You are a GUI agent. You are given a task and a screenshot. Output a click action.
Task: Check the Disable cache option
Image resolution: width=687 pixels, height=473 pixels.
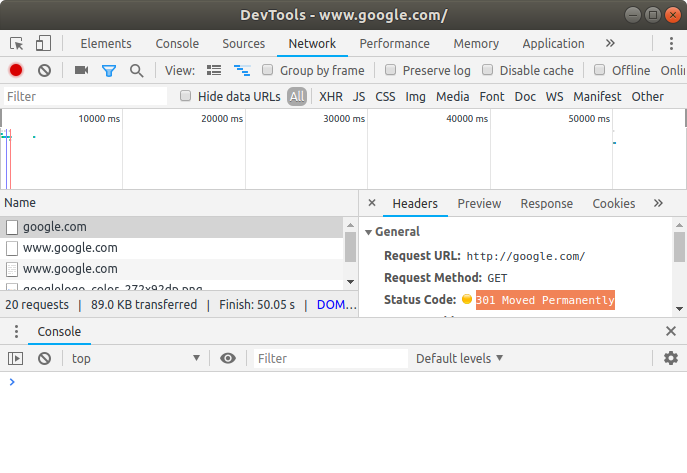tap(488, 70)
